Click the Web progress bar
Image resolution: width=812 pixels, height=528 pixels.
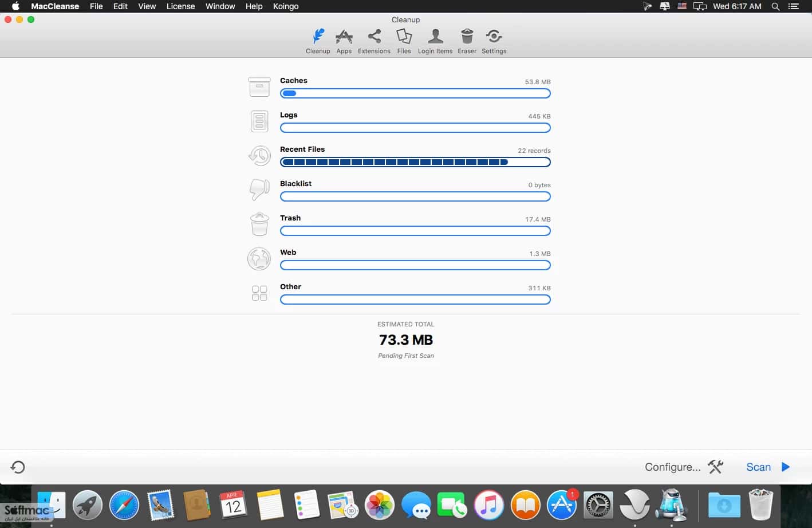[415, 265]
